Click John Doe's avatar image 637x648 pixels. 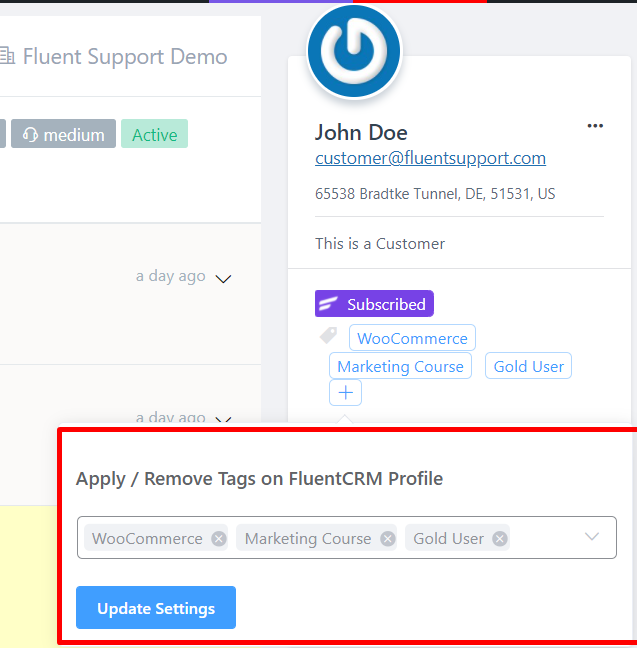pos(354,51)
